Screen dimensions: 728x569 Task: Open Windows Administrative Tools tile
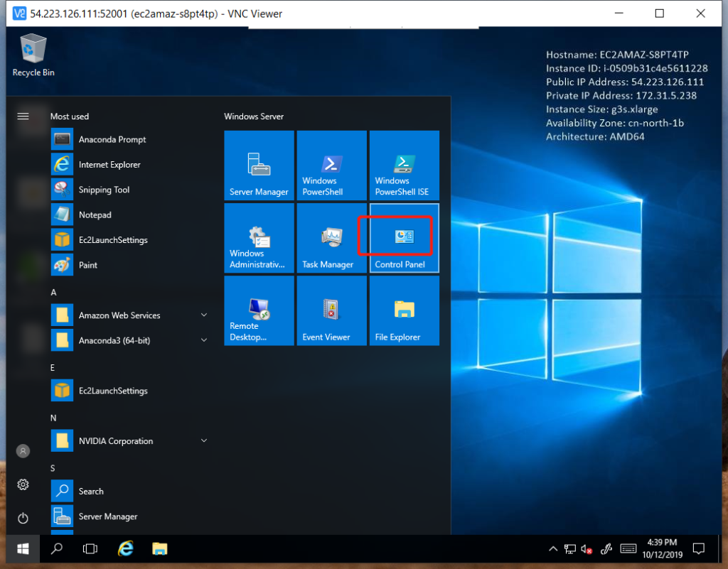click(x=259, y=238)
